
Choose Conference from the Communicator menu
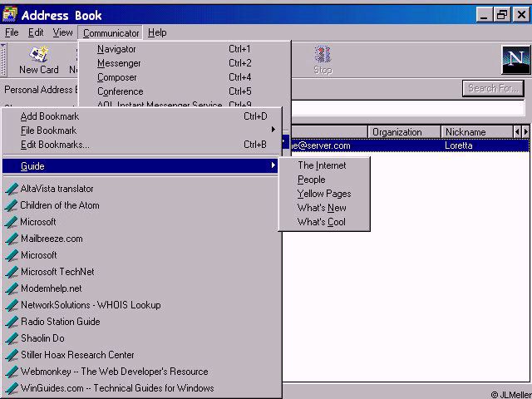pyautogui.click(x=185, y=91)
